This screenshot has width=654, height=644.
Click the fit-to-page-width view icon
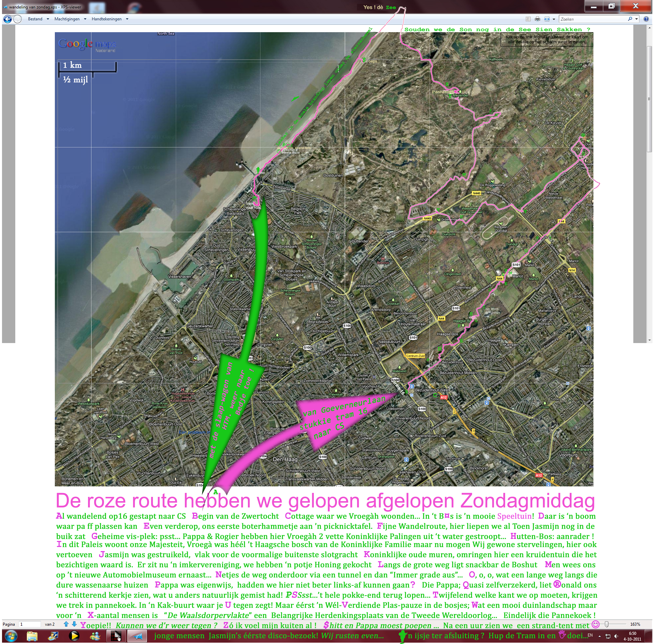[547, 19]
